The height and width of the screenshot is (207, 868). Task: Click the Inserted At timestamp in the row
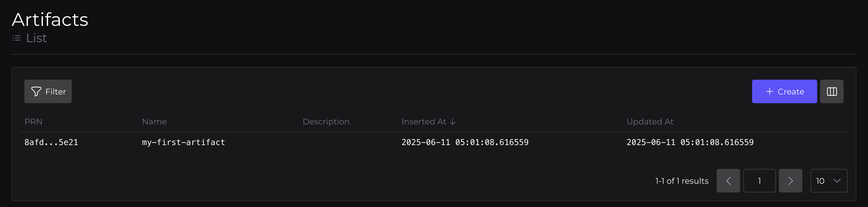click(x=465, y=142)
